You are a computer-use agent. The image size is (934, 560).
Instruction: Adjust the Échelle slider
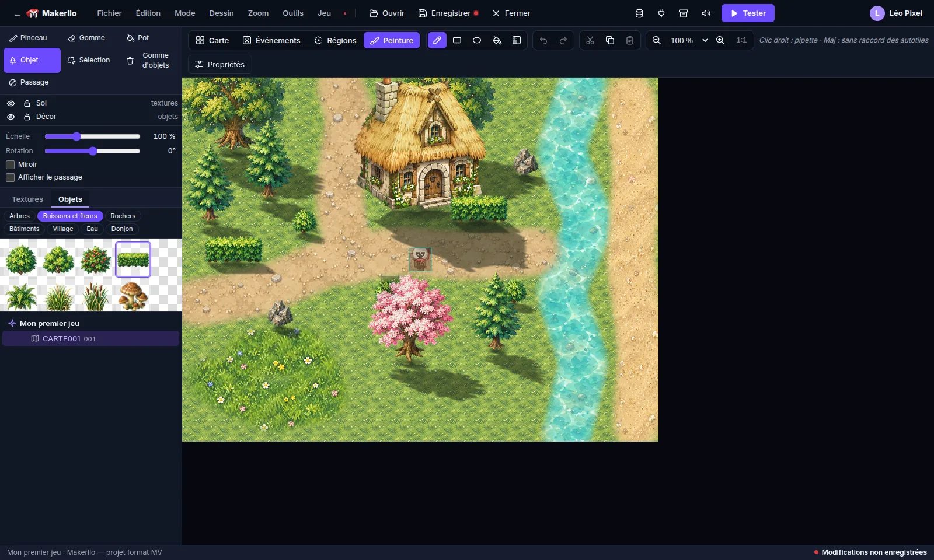click(92, 136)
